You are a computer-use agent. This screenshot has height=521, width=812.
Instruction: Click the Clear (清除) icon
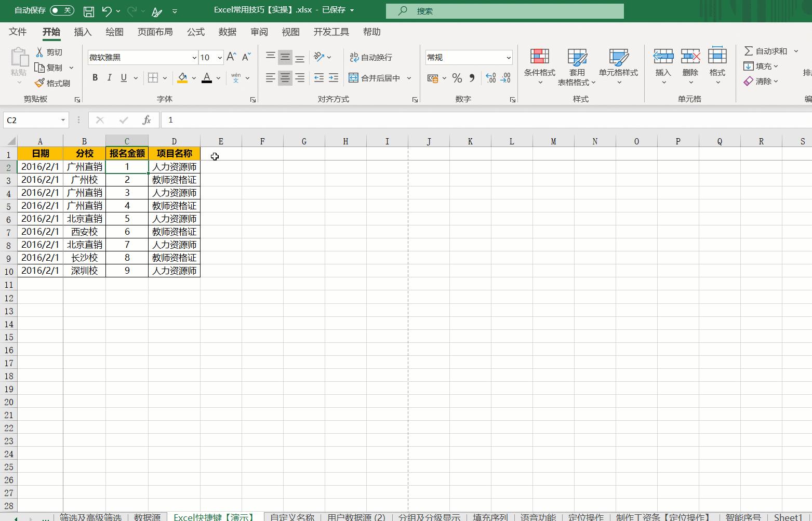coord(748,81)
